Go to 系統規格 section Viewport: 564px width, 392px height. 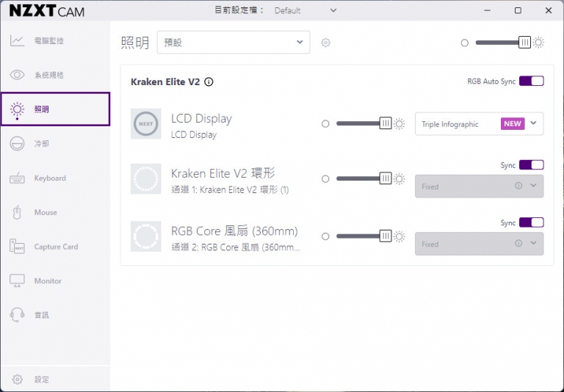pos(55,75)
